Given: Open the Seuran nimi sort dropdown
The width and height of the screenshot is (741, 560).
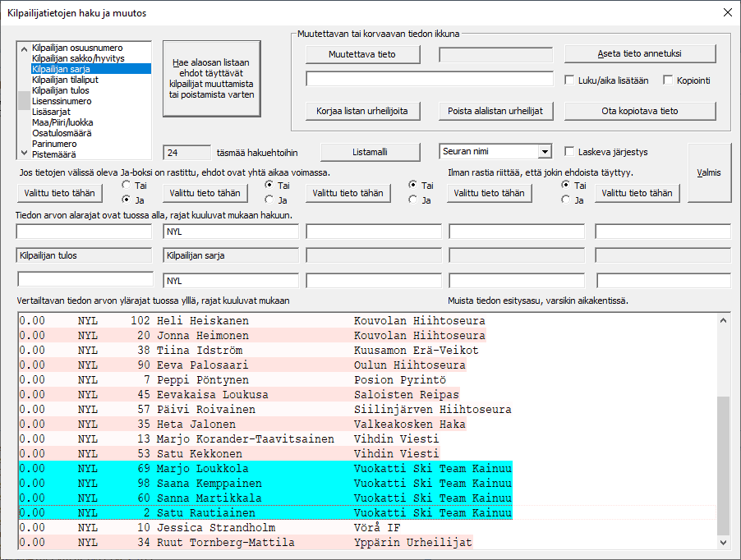Looking at the screenshot, I should (x=544, y=152).
